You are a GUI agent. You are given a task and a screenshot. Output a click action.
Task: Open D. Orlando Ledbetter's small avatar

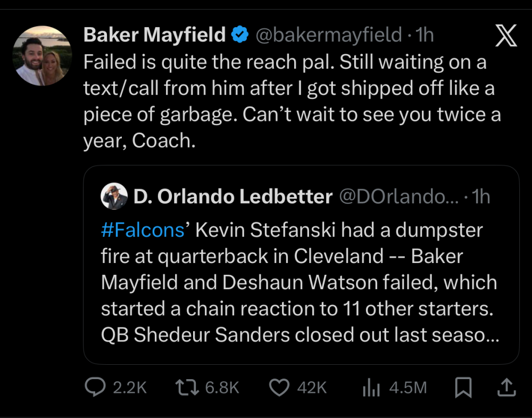[x=113, y=196]
